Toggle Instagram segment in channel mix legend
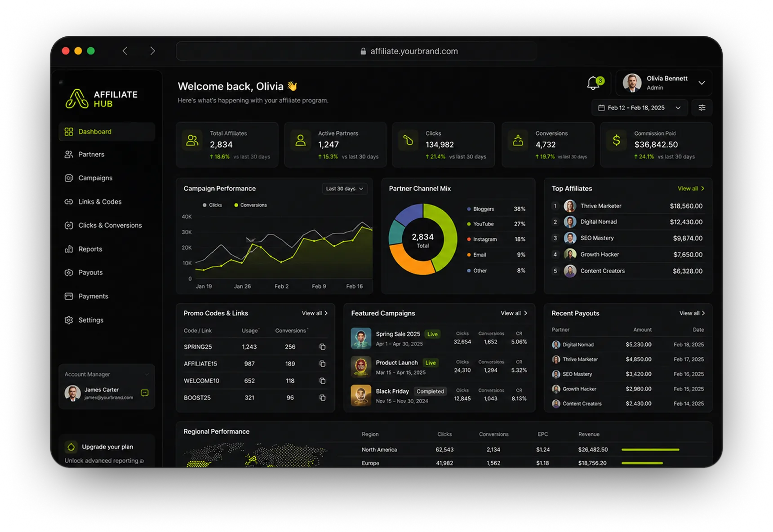The image size is (773, 532). pyautogui.click(x=482, y=239)
